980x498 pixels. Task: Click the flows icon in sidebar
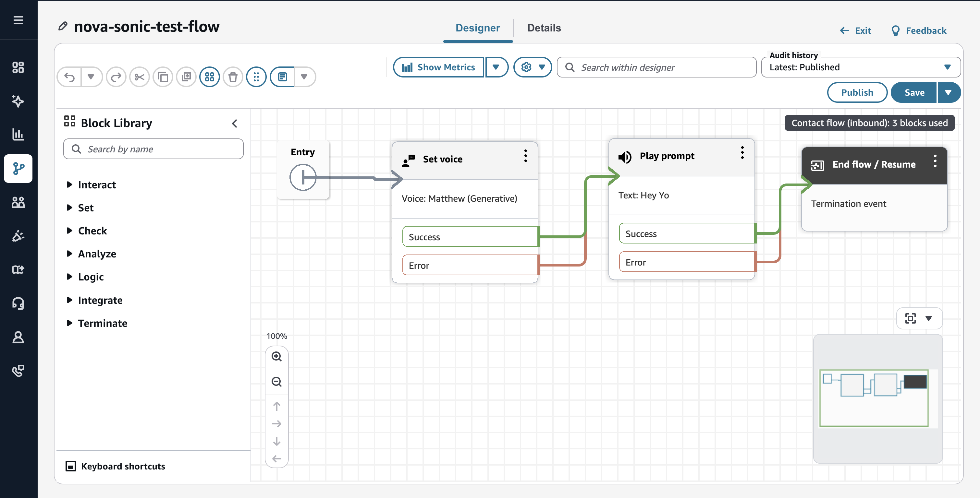point(18,168)
